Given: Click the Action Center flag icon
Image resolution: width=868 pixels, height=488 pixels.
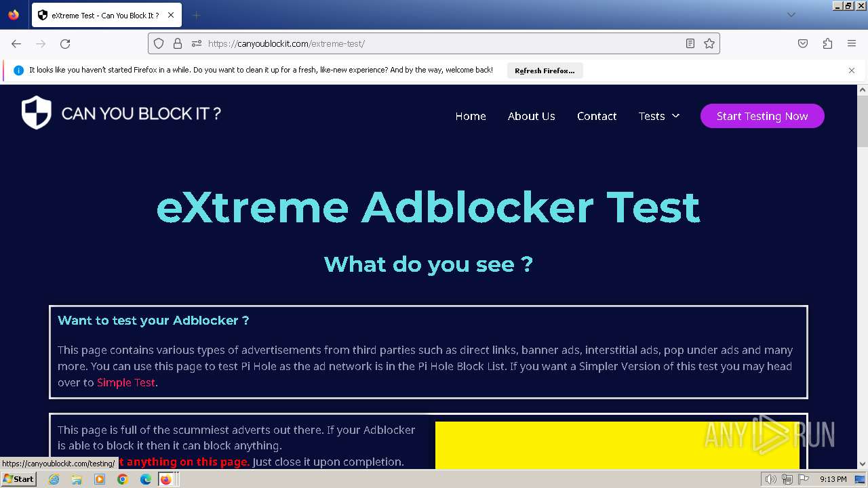Looking at the screenshot, I should [x=804, y=479].
